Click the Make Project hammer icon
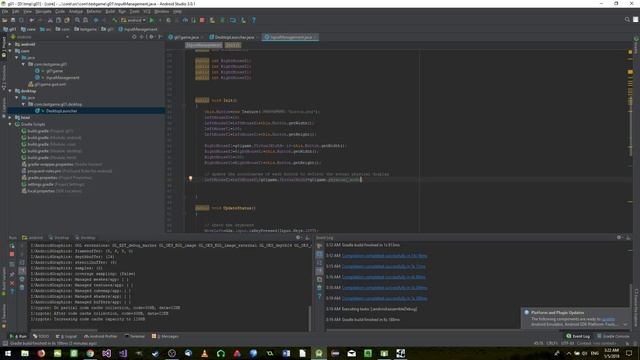The width and height of the screenshot is (640, 360). coord(115,20)
